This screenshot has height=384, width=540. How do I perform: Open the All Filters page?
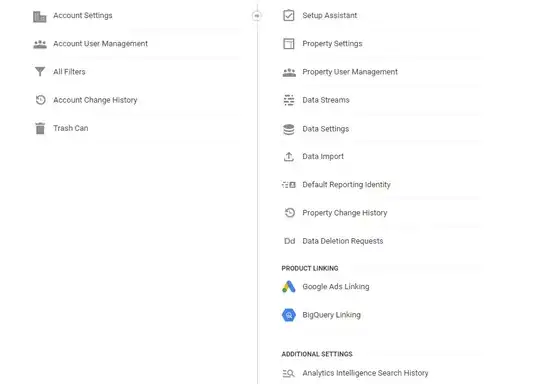[69, 72]
